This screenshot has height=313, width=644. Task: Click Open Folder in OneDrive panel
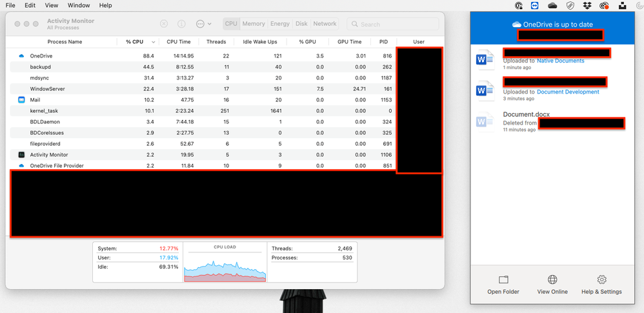(x=503, y=285)
